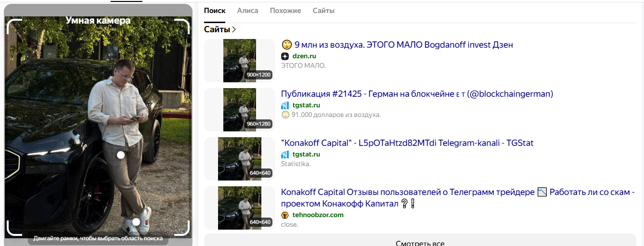
Task: Expand the Сайты section chevron
Action: [x=234, y=30]
